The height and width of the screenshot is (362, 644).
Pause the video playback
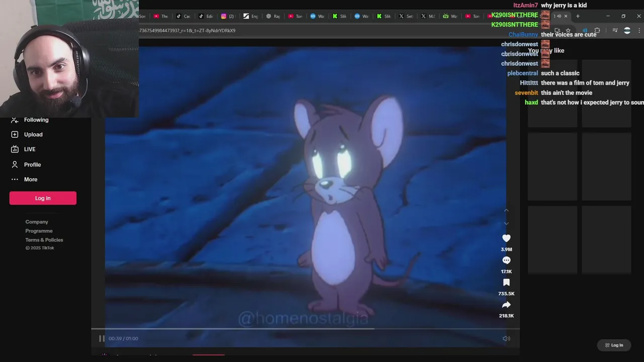[101, 338]
